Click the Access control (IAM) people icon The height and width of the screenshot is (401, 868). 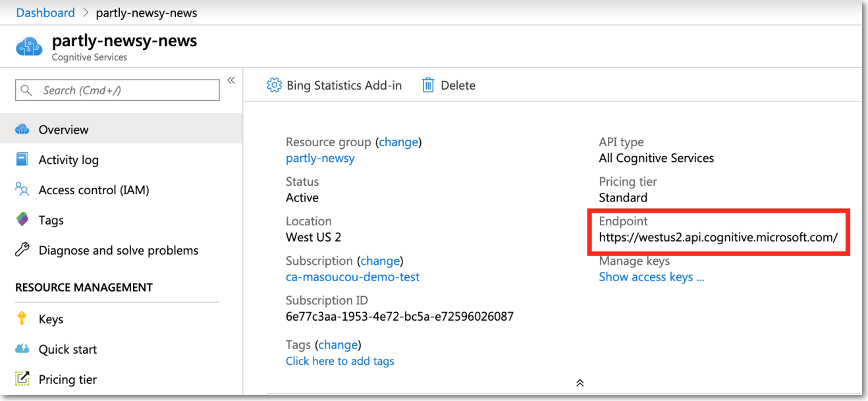tap(22, 190)
